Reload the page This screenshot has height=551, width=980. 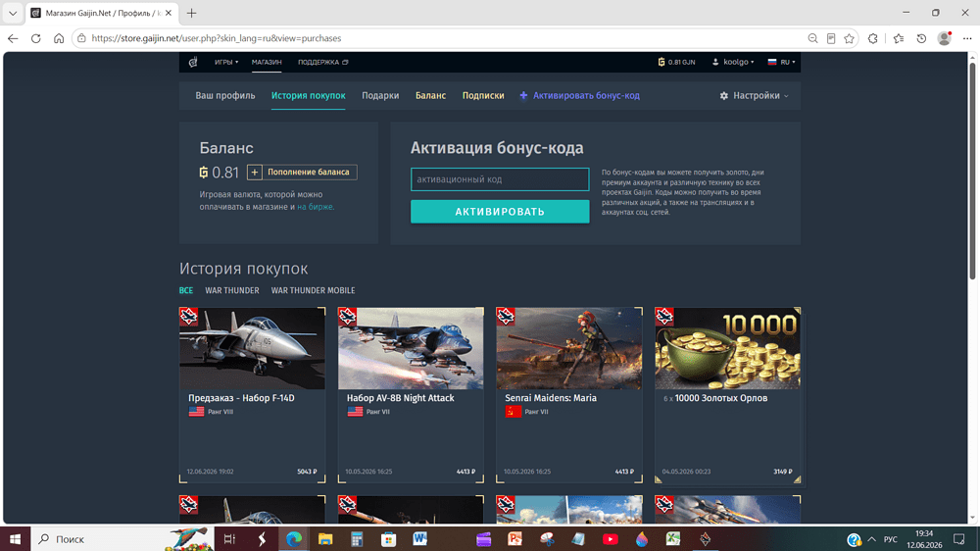coord(35,38)
